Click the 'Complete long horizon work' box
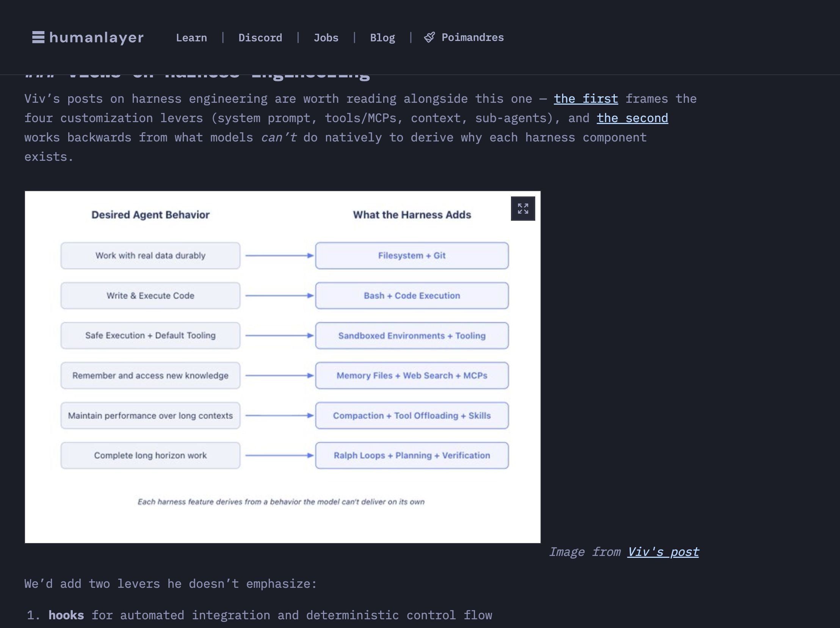This screenshot has height=628, width=840. click(x=150, y=455)
